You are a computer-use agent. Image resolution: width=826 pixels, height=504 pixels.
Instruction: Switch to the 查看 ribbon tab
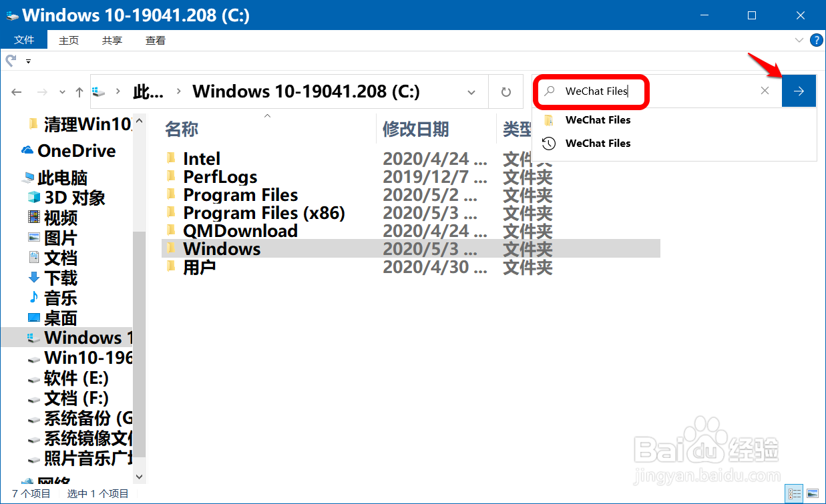(155, 40)
